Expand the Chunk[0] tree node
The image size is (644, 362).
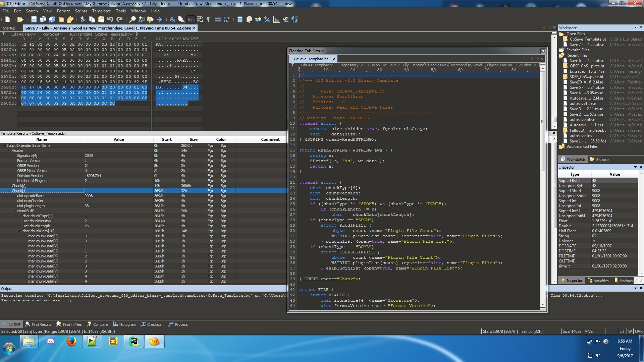(x=9, y=186)
